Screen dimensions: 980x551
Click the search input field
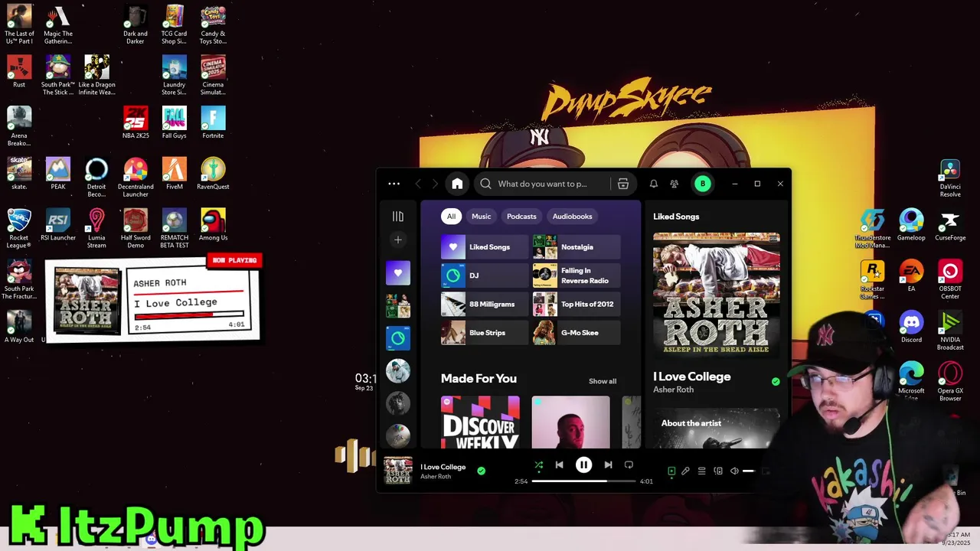point(543,184)
